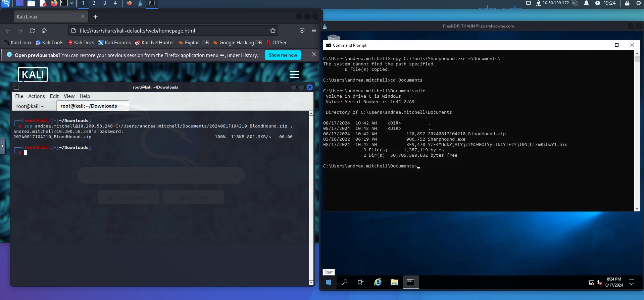Open File Explorer from Windows taskbar

click(x=394, y=282)
